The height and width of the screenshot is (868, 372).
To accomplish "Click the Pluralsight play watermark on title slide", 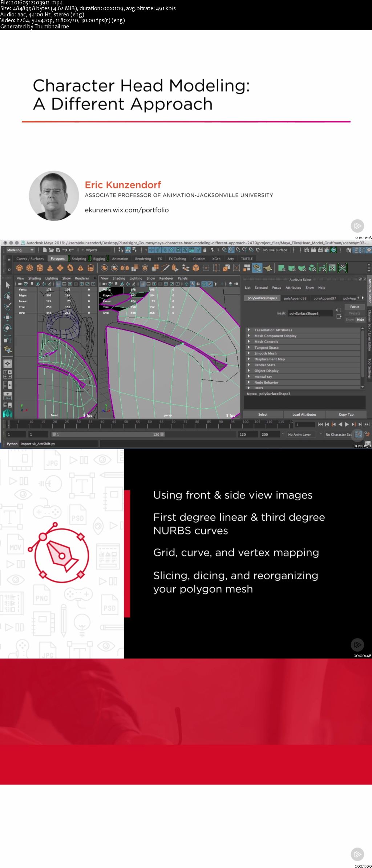I will [x=357, y=226].
